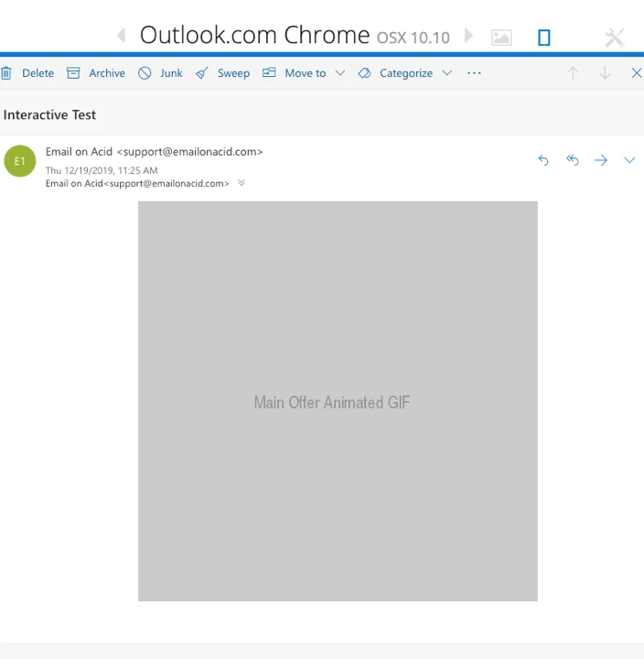Close the email reading pane
This screenshot has width=644, height=659.
637,73
